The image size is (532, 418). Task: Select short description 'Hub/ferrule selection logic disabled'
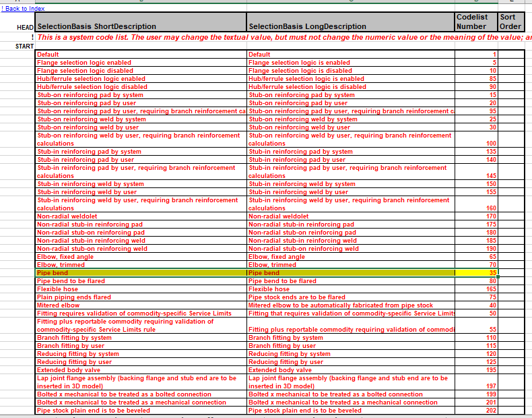[141, 87]
